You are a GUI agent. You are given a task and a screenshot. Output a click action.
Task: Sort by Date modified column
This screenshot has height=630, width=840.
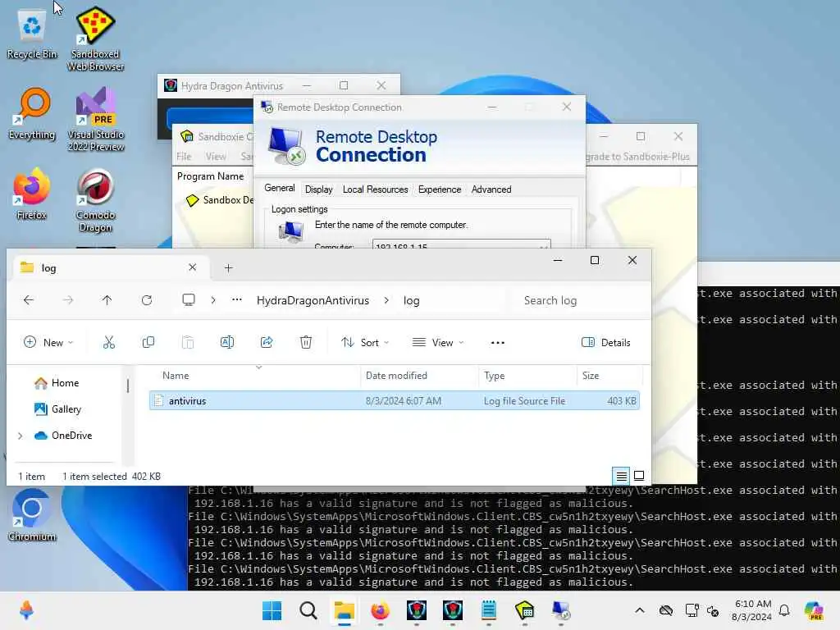coord(419,376)
